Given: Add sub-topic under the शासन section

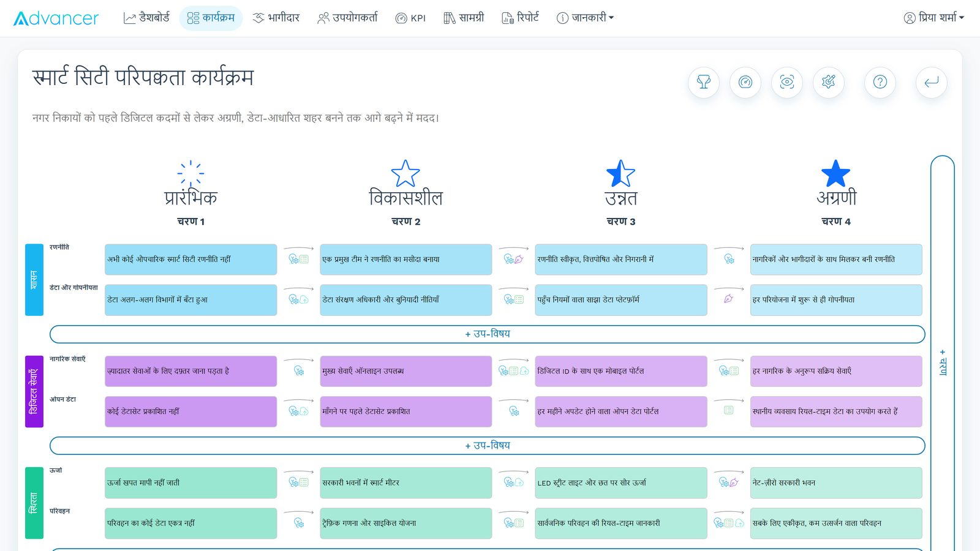Looking at the screenshot, I should (487, 334).
